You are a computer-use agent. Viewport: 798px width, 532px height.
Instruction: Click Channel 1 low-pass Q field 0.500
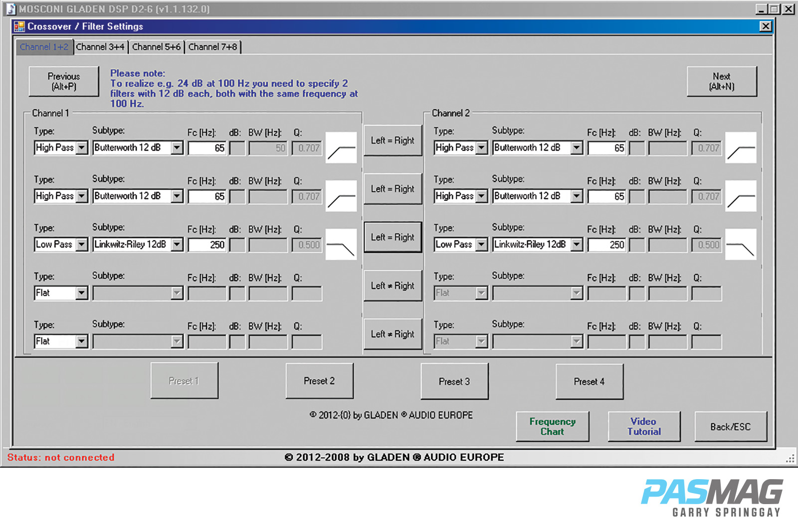click(x=307, y=245)
